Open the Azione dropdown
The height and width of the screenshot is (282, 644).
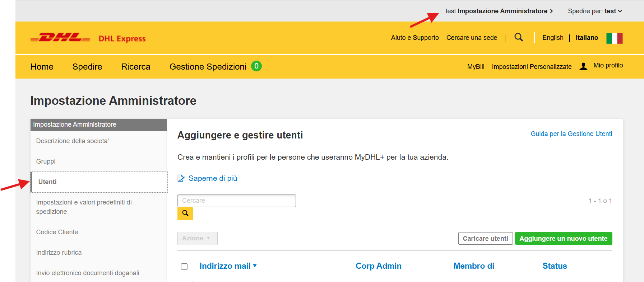(x=197, y=238)
